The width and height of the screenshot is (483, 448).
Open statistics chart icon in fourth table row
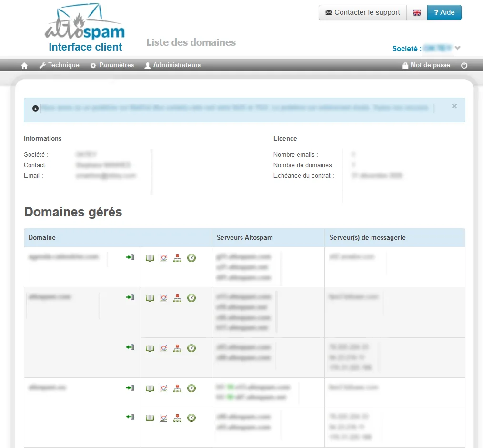click(x=163, y=388)
